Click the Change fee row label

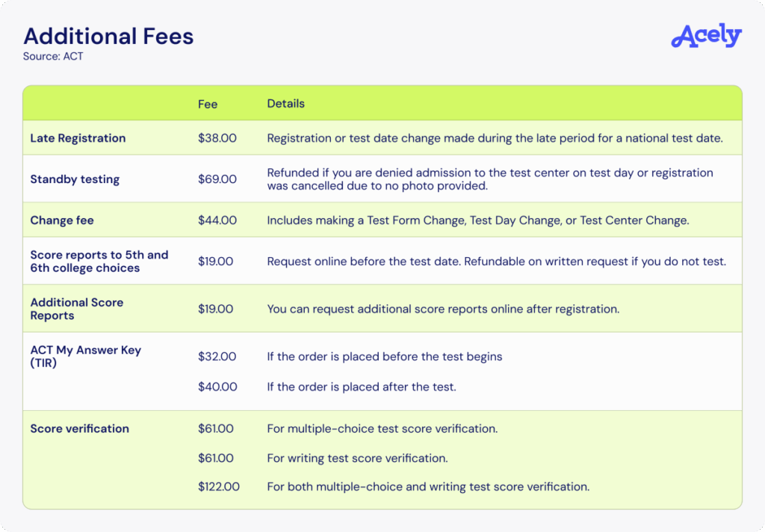coord(62,220)
